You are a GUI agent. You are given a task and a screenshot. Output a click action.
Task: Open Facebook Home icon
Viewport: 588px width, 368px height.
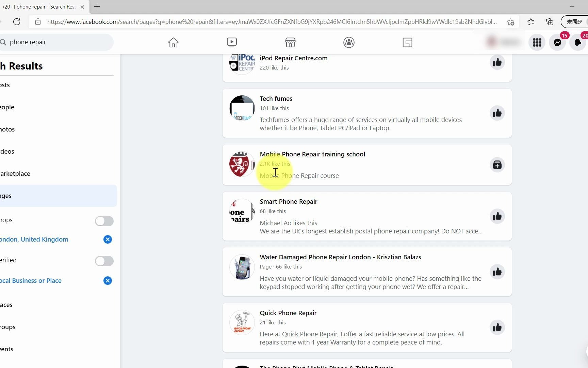(173, 42)
